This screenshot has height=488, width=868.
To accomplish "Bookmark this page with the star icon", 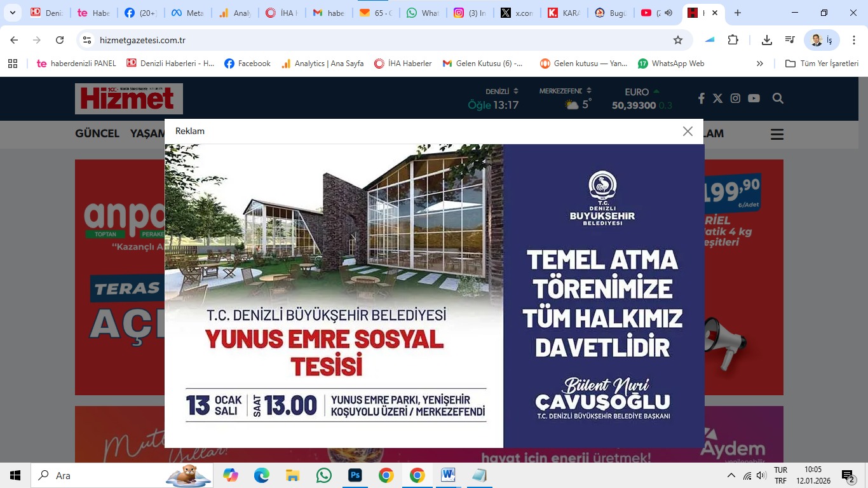I will point(678,40).
